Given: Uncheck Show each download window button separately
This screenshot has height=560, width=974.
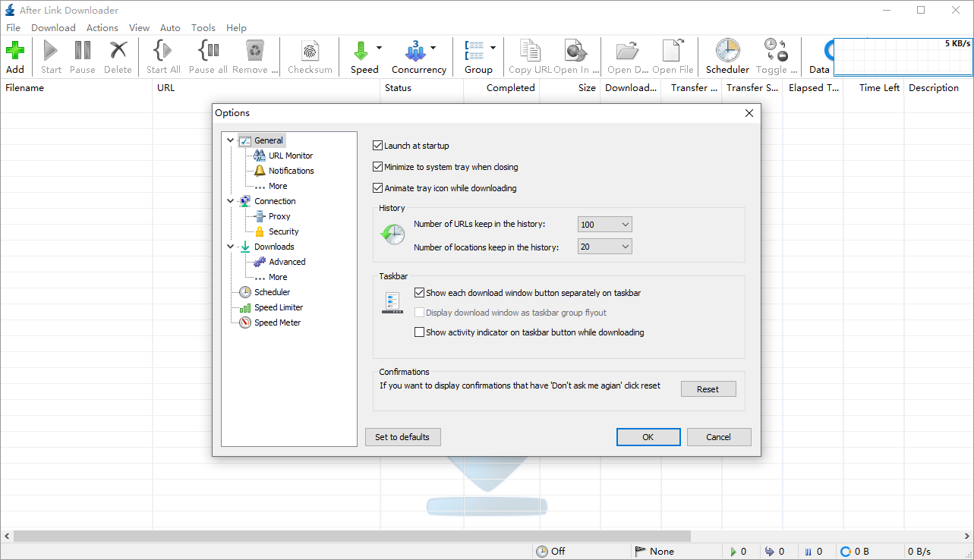Looking at the screenshot, I should 419,293.
